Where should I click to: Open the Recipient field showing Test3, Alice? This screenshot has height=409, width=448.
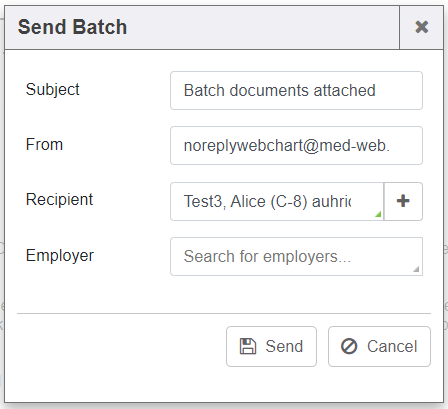click(x=277, y=201)
